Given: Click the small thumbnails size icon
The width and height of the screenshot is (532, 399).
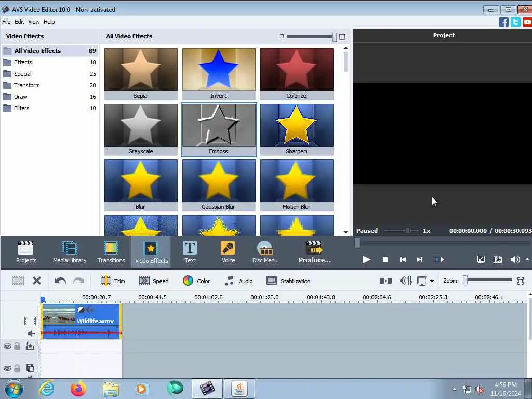Looking at the screenshot, I should (x=281, y=36).
